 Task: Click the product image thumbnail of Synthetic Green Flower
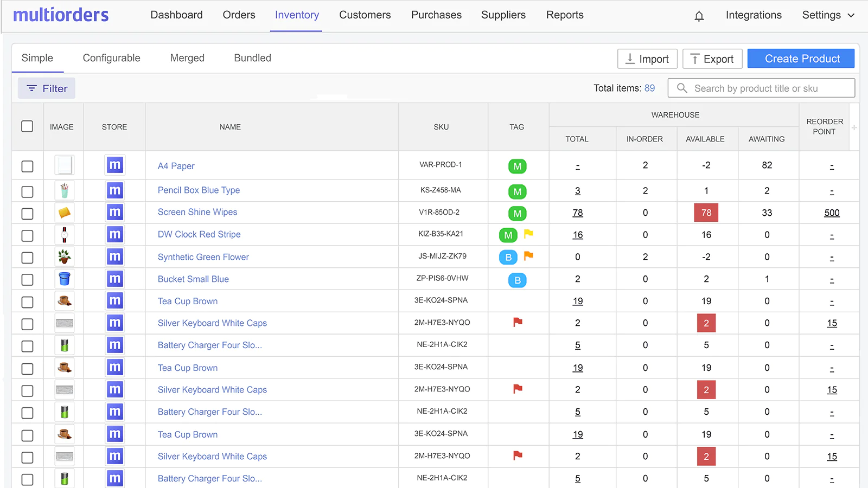[64, 256]
